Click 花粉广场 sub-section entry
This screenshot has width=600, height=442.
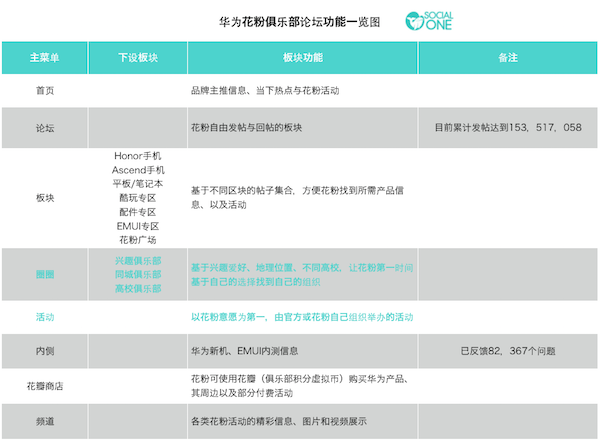138,240
